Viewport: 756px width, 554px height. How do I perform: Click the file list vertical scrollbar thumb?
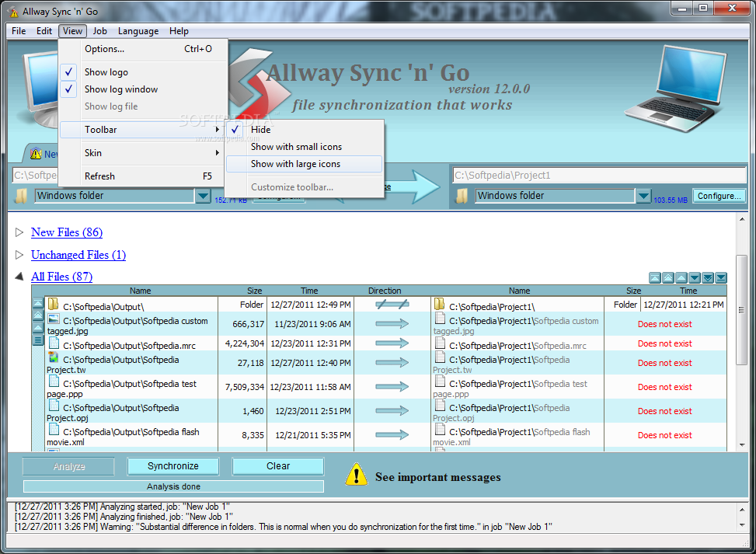(741, 310)
